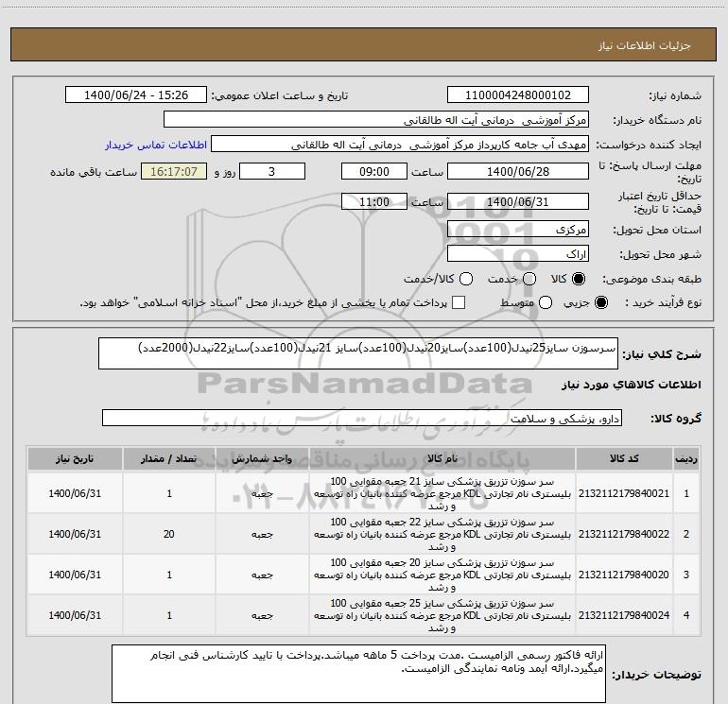728x704 pixels.
Task: Click the گروه کالا field دارو، پزشکی و سلامت
Action: click(x=362, y=418)
